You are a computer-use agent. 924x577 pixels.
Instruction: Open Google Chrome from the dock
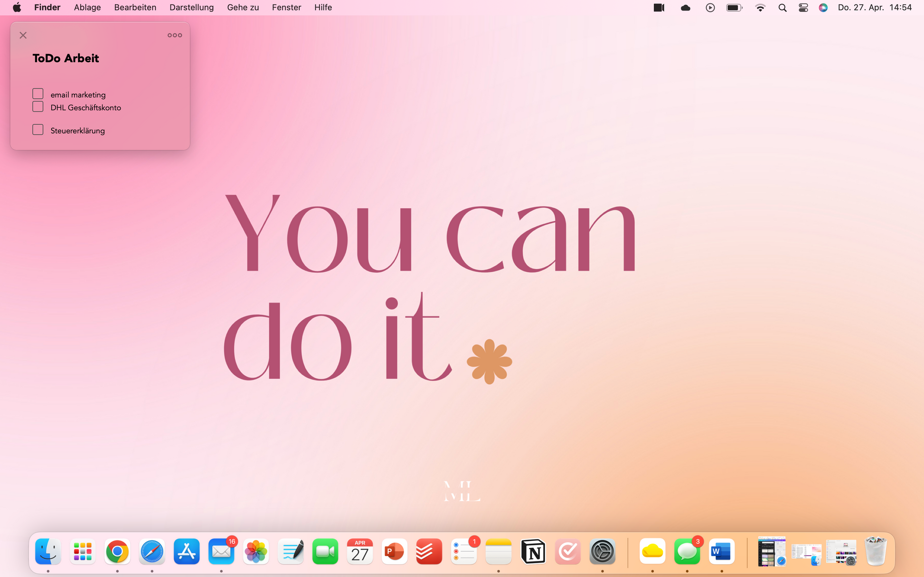pyautogui.click(x=117, y=551)
